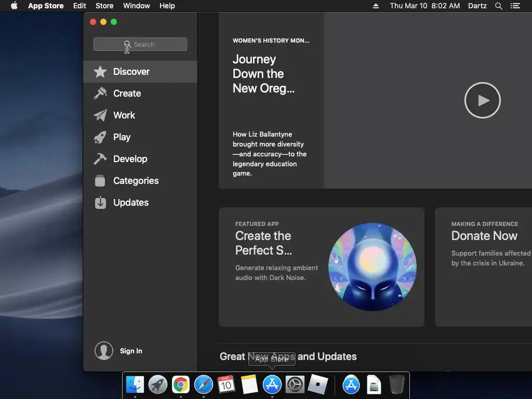Viewport: 532px width, 399px height.
Task: Show the Updates section
Action: pyautogui.click(x=140, y=203)
